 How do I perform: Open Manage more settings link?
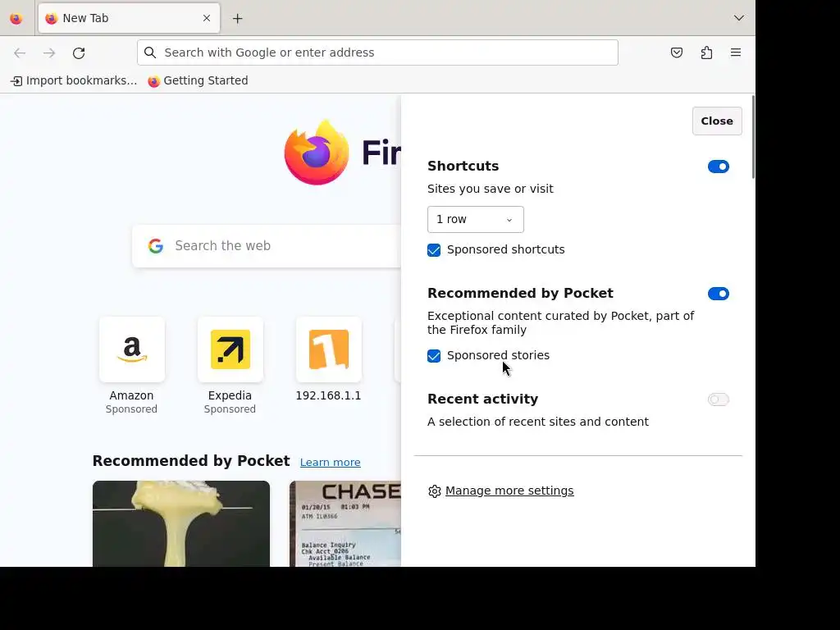pyautogui.click(x=509, y=491)
